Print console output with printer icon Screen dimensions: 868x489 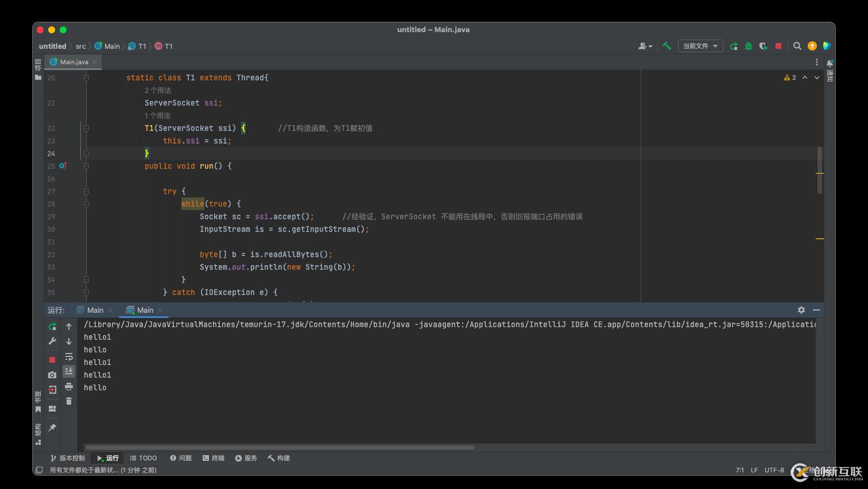[69, 386]
